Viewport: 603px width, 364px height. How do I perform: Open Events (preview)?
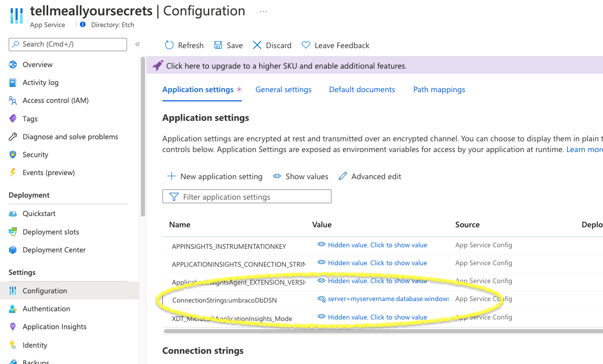click(49, 173)
